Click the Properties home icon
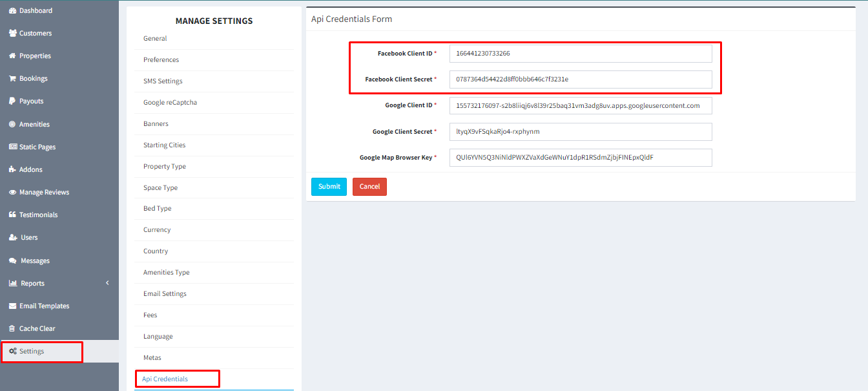 click(x=12, y=56)
